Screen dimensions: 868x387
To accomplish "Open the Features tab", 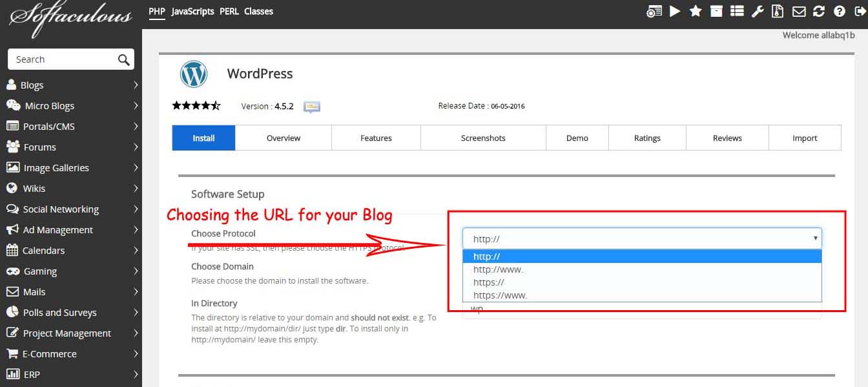I will pos(377,138).
